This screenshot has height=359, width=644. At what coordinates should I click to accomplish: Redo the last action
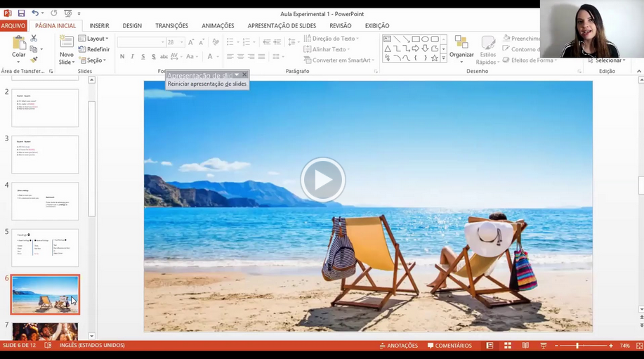pos(54,13)
